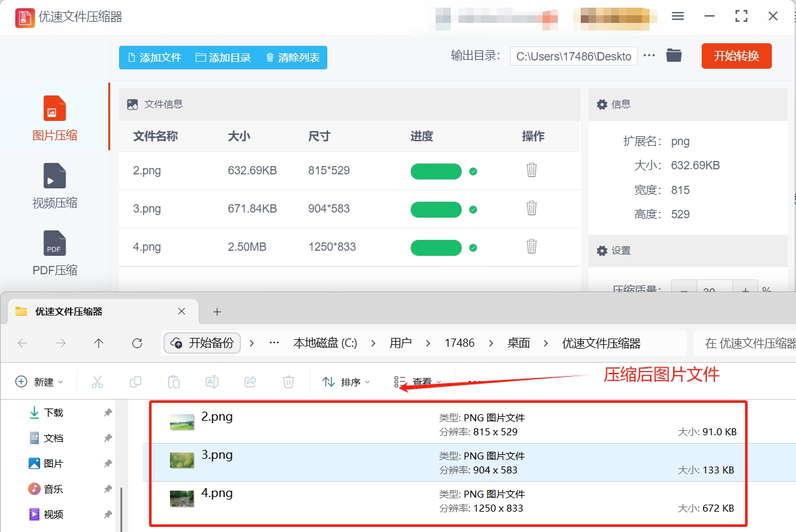
Task: Switch to 视频压缩 mode in the sidebar
Action: (54, 186)
